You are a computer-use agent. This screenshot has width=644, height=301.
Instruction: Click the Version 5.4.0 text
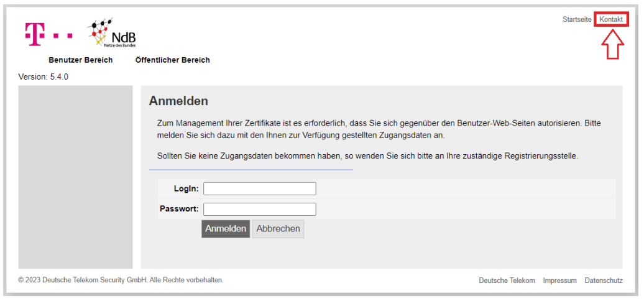click(43, 77)
